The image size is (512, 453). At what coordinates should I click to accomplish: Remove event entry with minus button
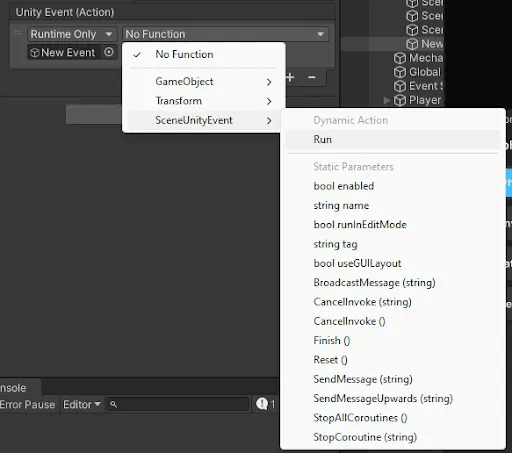312,78
